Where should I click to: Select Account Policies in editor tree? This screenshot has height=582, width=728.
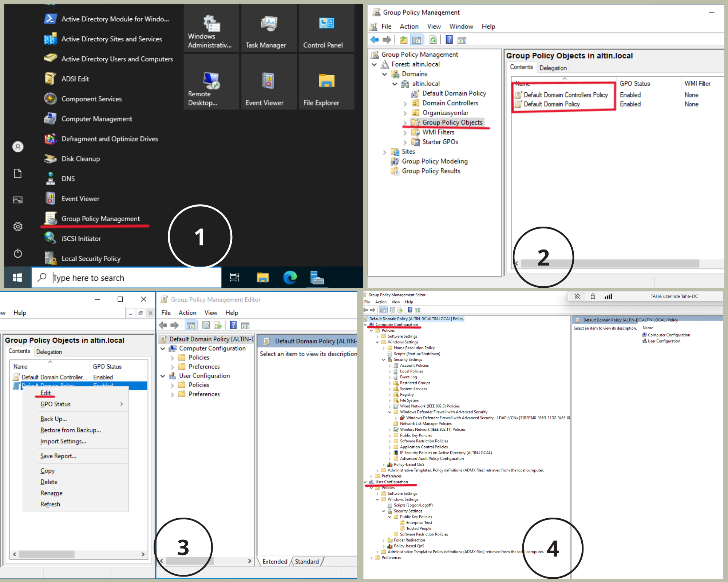click(414, 366)
